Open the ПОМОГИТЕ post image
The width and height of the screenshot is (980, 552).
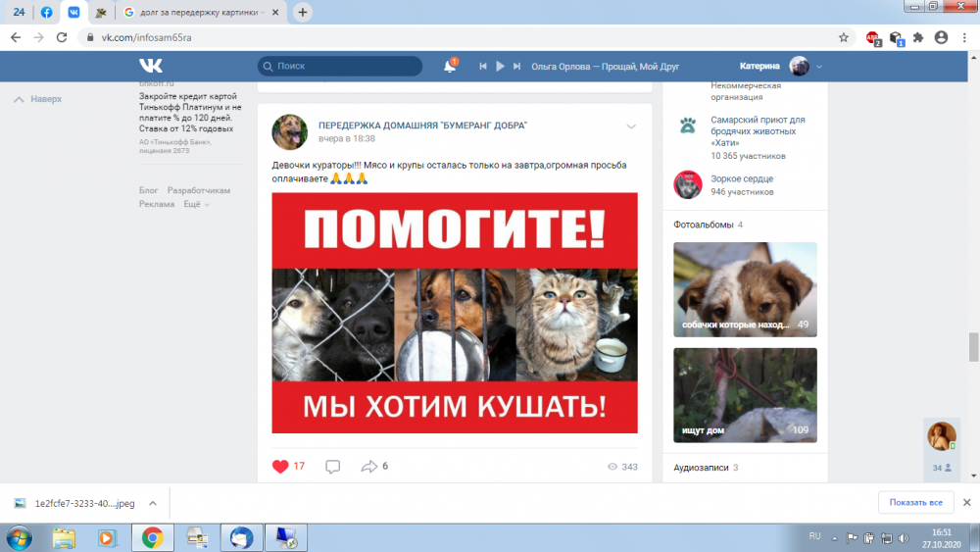455,313
